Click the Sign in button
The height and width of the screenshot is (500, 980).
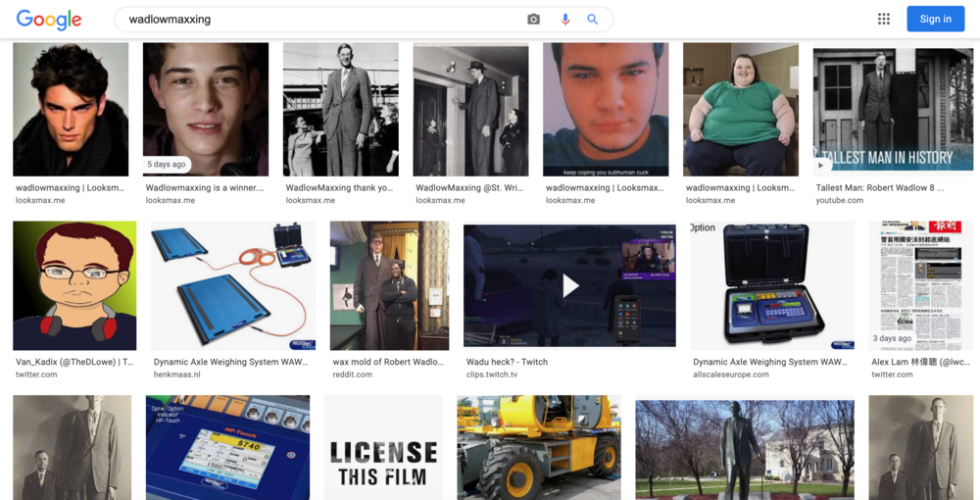point(936,19)
